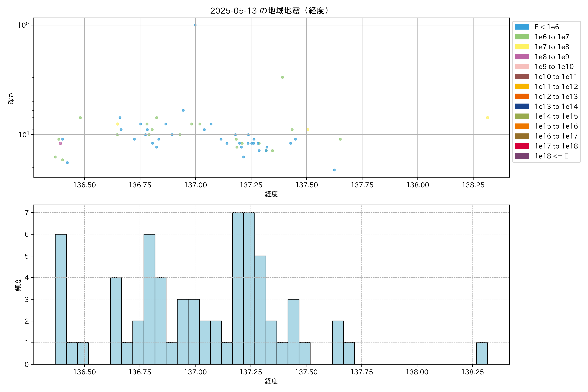Click the red 1e17 to 1e18 swatch
Viewport: 588px width, 392px height.
pyautogui.click(x=522, y=146)
